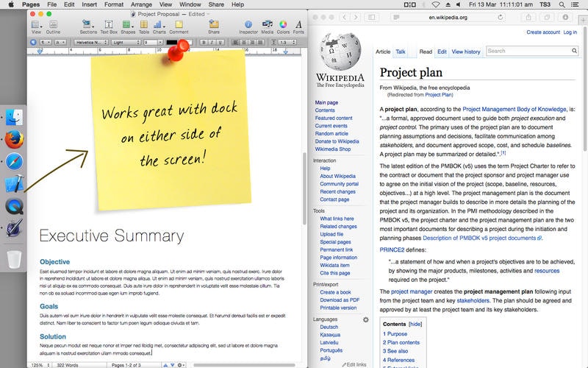588x368 pixels.
Task: Open Safari downloads button
Action: 565,17
